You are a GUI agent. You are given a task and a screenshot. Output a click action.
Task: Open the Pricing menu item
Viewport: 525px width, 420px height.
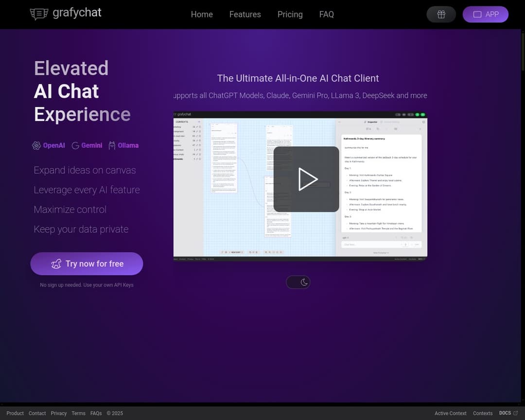tap(290, 15)
